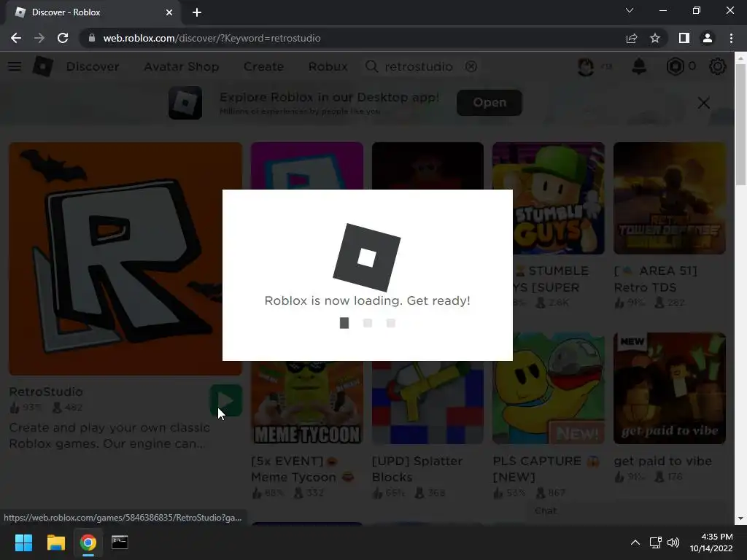Clear the search text with the X icon
Viewport: 747px width, 560px height.
coord(471,66)
